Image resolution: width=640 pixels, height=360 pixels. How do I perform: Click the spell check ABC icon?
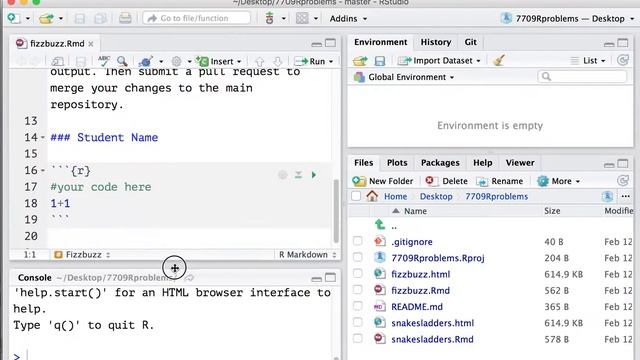(x=104, y=61)
